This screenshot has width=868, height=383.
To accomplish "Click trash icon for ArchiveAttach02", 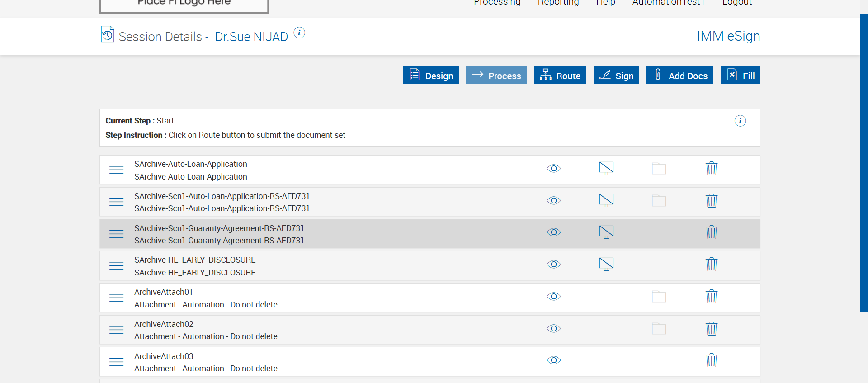I will pos(711,329).
